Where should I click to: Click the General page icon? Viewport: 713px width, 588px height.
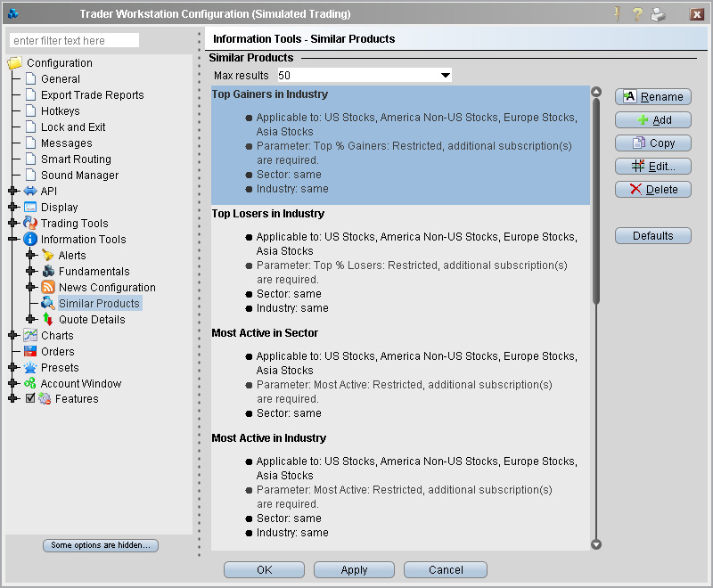coord(31,78)
